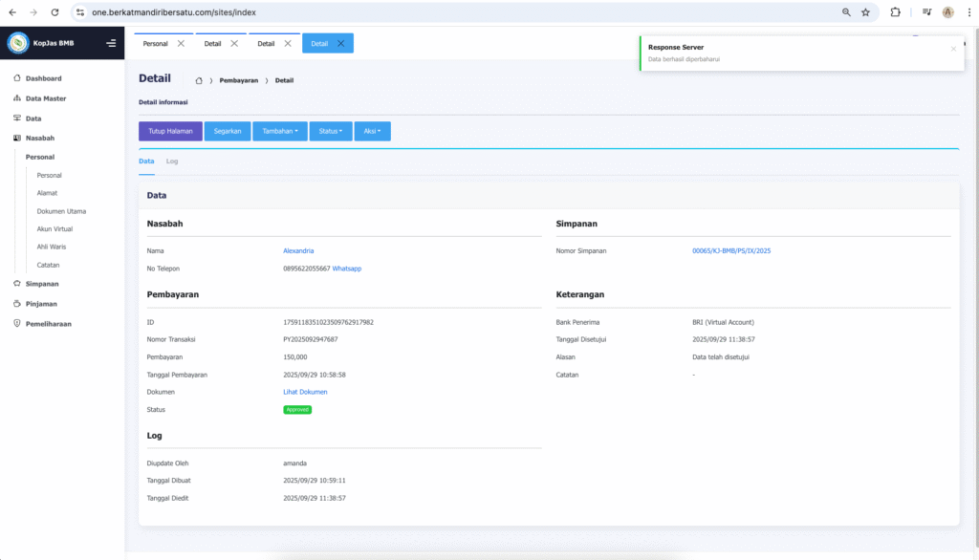Close the Personal tab with X icon
The width and height of the screenshot is (979, 560).
pyautogui.click(x=181, y=43)
